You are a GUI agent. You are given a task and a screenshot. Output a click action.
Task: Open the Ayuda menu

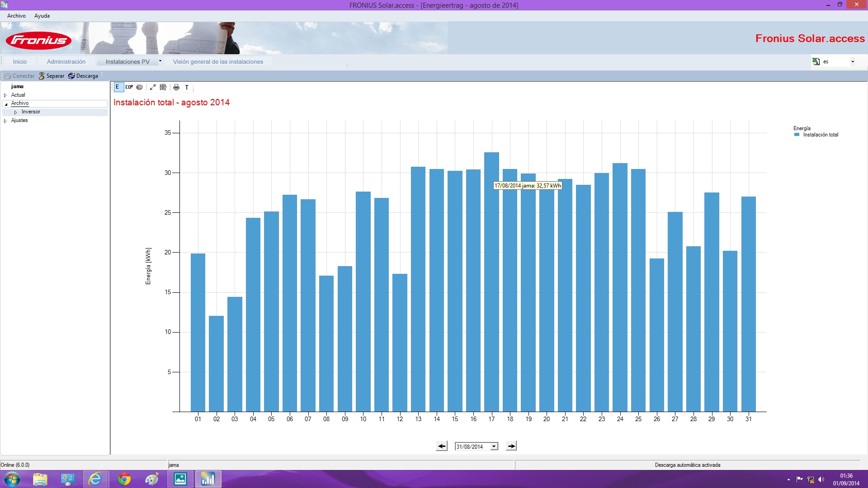coord(42,16)
